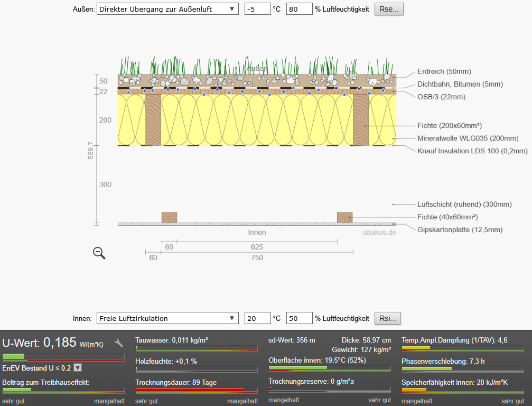Click the zoom-out magnifier icon
The width and height of the screenshot is (532, 406).
coord(99,253)
